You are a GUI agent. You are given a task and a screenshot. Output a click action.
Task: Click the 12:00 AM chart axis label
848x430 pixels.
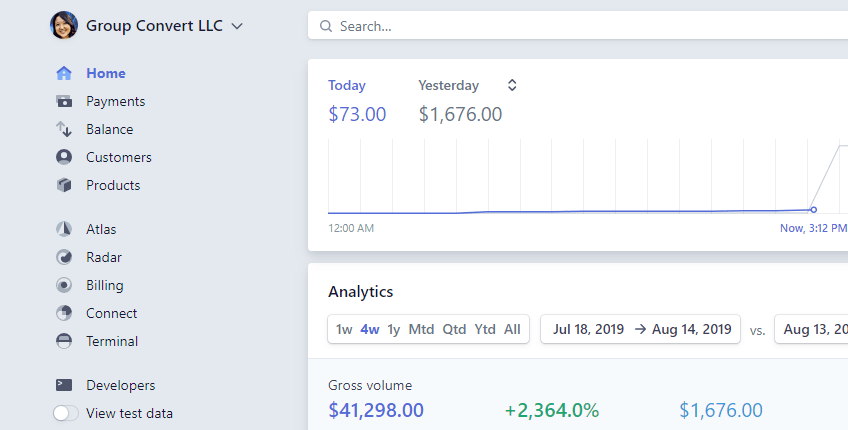tap(351, 228)
